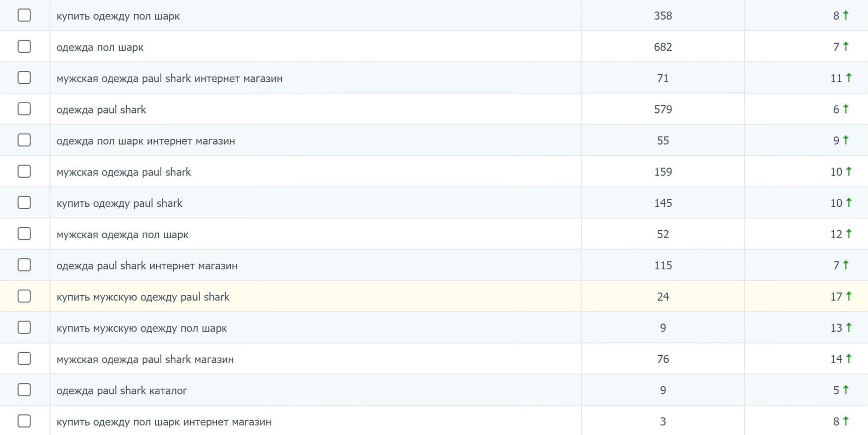The width and height of the screenshot is (868, 435).
Task: Click the frequency value 145
Action: click(663, 203)
